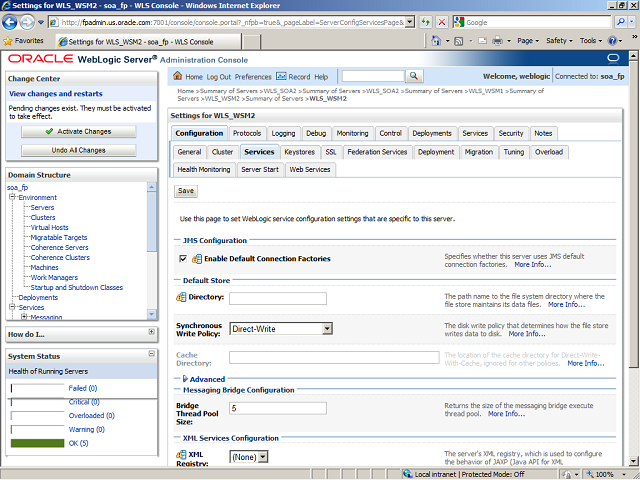Open the View changes and restarts link
Screen dimensions: 640x480
pyautogui.click(x=56, y=93)
